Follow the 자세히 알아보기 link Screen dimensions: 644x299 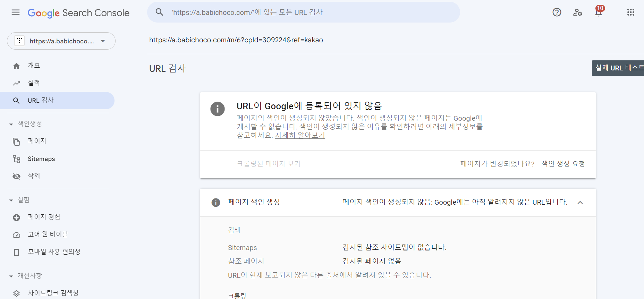pos(300,135)
